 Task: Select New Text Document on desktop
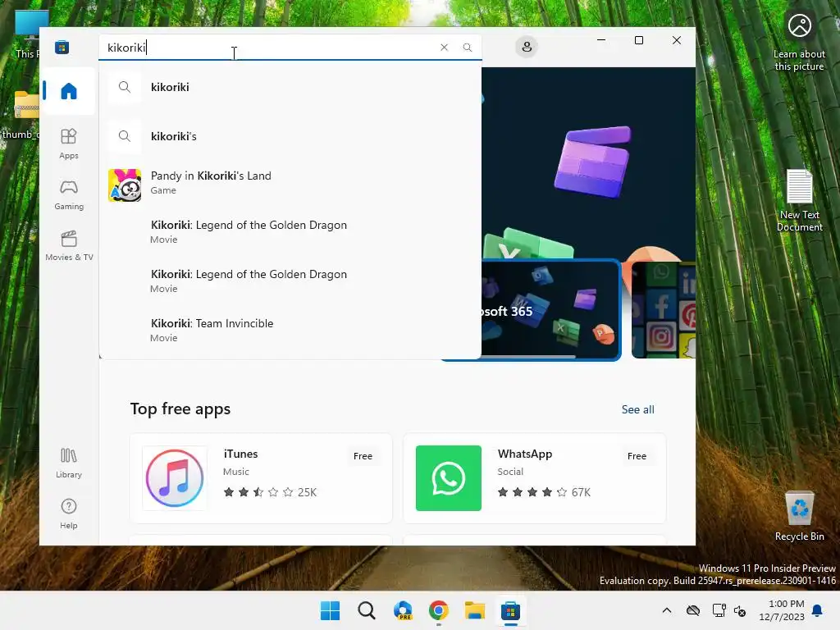coord(799,200)
